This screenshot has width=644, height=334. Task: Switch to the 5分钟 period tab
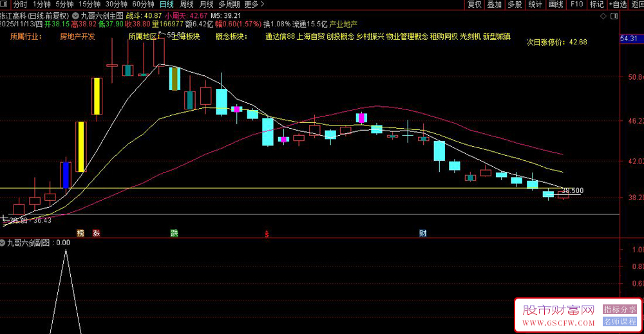tap(64, 4)
